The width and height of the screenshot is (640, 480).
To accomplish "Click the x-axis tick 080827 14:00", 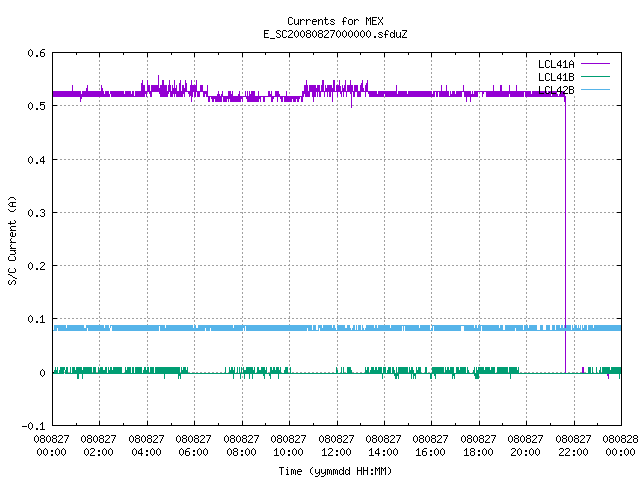I will [383, 446].
